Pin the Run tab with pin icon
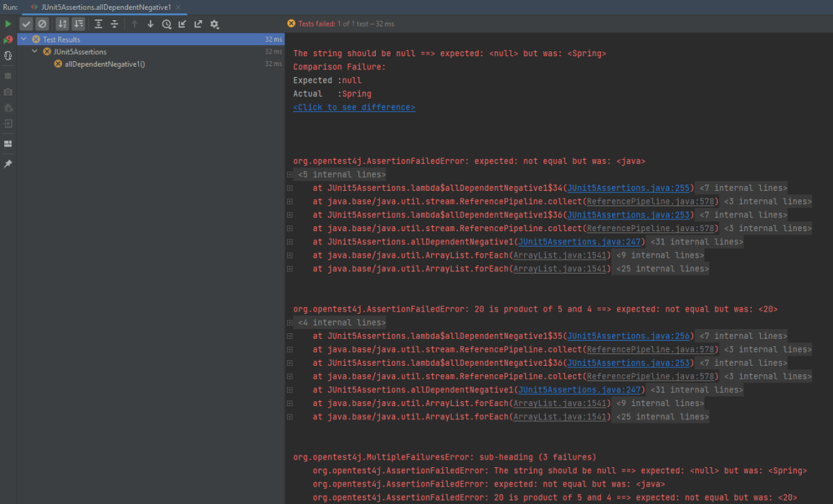The image size is (833, 504). [8, 164]
